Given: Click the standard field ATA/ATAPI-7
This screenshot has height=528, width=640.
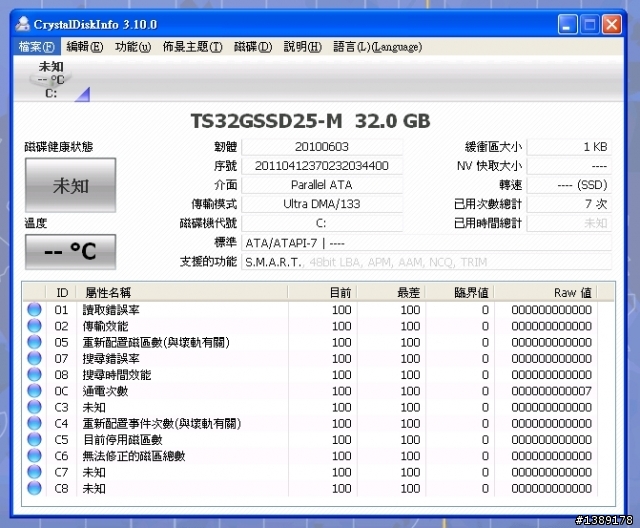Looking at the screenshot, I should [x=427, y=243].
